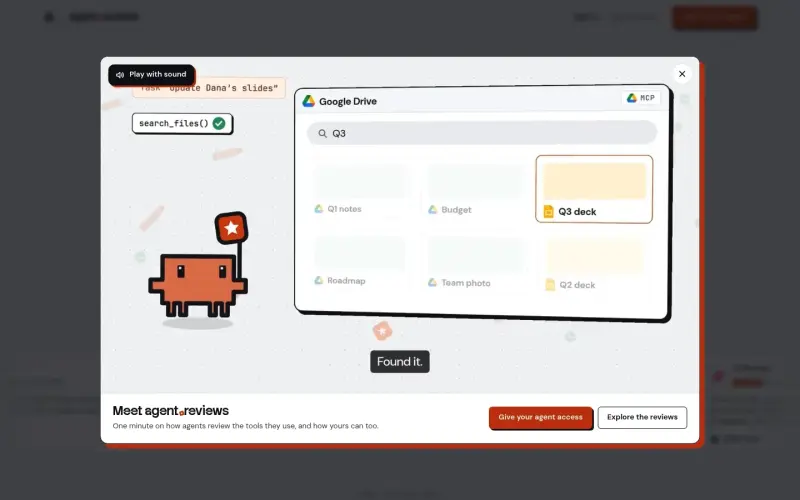The height and width of the screenshot is (500, 800).
Task: Open the Budget file
Action: [x=476, y=190]
